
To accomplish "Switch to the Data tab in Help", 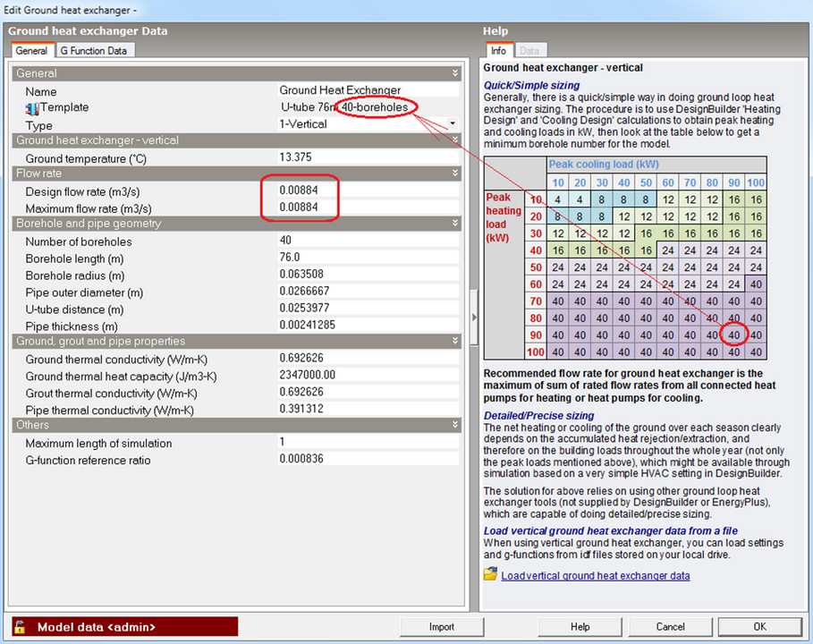I will pos(529,51).
